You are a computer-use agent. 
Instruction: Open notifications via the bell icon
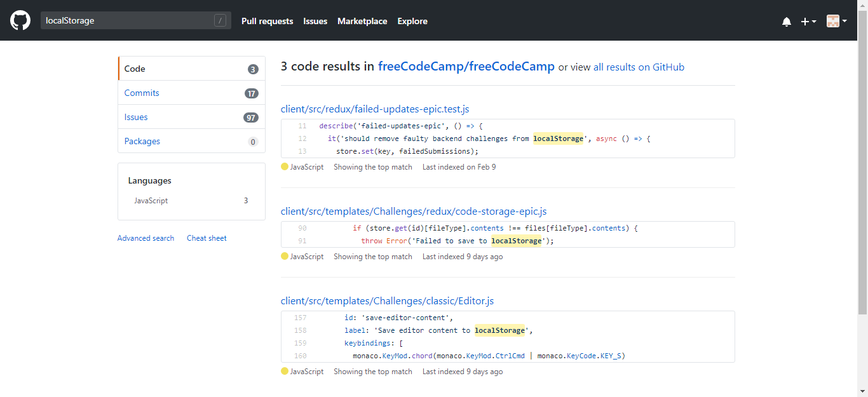(x=787, y=21)
